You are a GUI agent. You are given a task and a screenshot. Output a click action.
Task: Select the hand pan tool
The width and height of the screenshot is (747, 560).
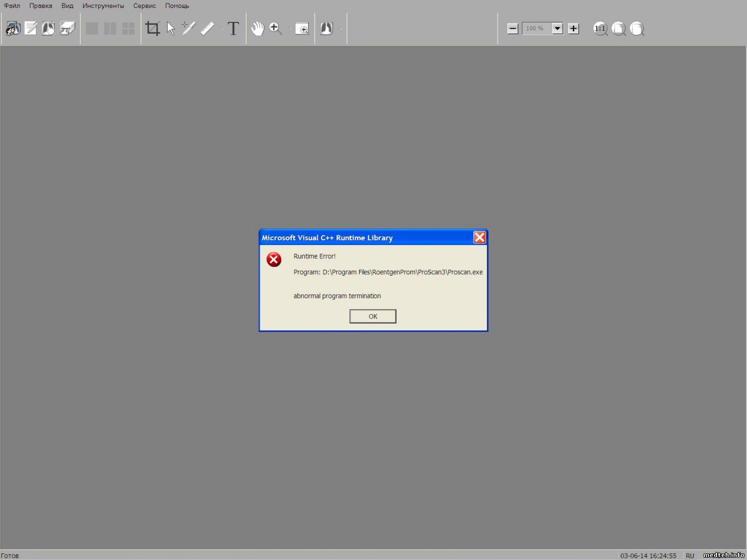[257, 28]
